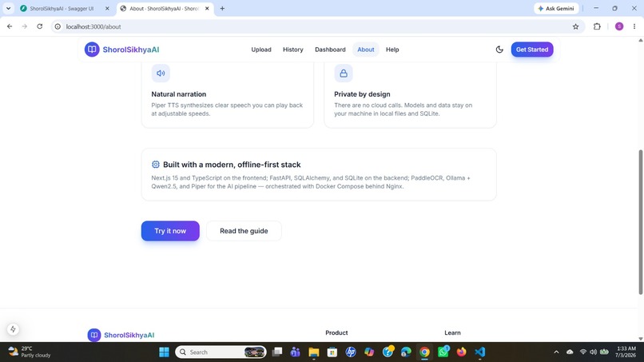Reload the current page
The height and width of the screenshot is (362, 644).
39,26
